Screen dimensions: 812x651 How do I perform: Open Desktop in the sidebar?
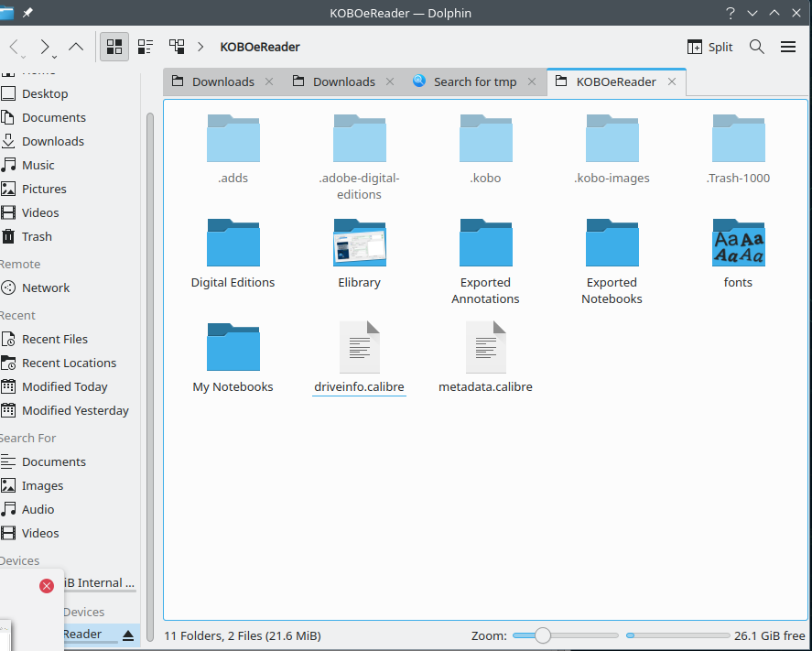click(70, 93)
